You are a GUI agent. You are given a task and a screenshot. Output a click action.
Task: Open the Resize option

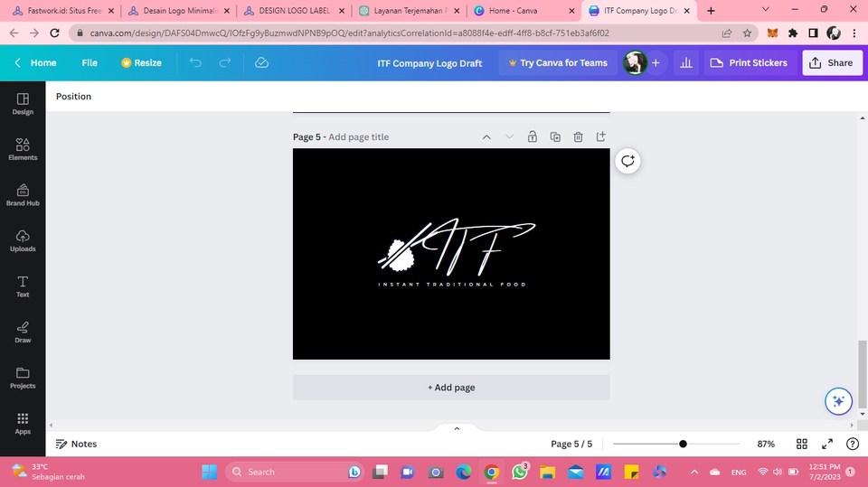point(142,62)
